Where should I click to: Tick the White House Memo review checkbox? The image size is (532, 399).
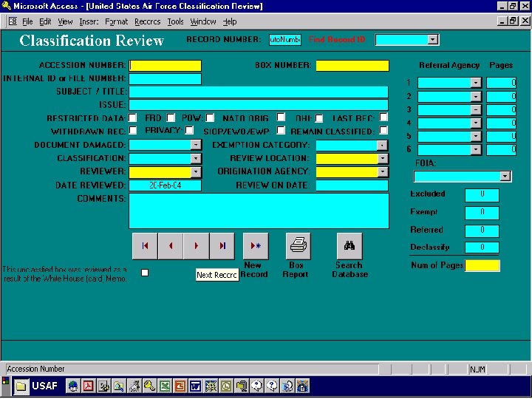(x=145, y=273)
